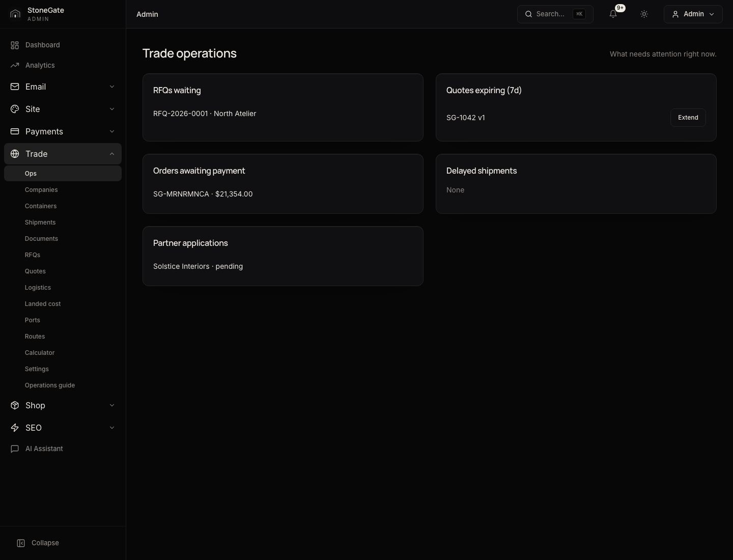Click the Trade globe icon

click(15, 154)
